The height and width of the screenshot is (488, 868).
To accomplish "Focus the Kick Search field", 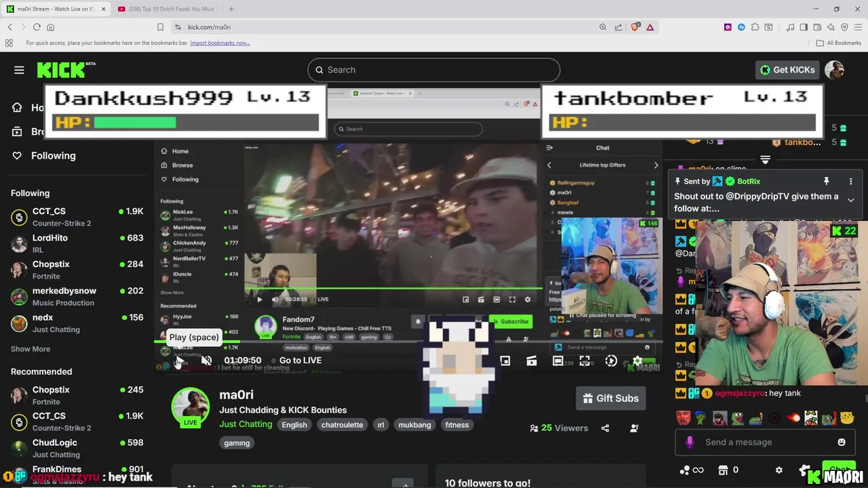I will [x=434, y=70].
